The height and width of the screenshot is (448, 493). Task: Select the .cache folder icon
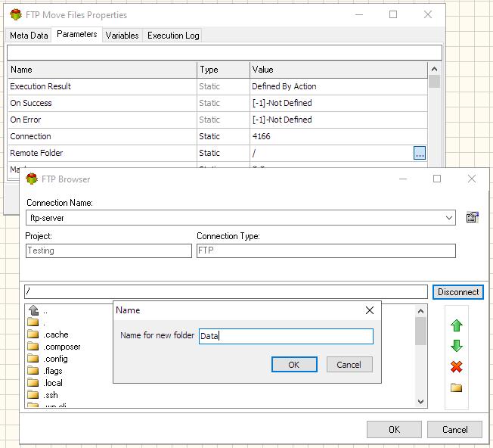pyautogui.click(x=33, y=334)
